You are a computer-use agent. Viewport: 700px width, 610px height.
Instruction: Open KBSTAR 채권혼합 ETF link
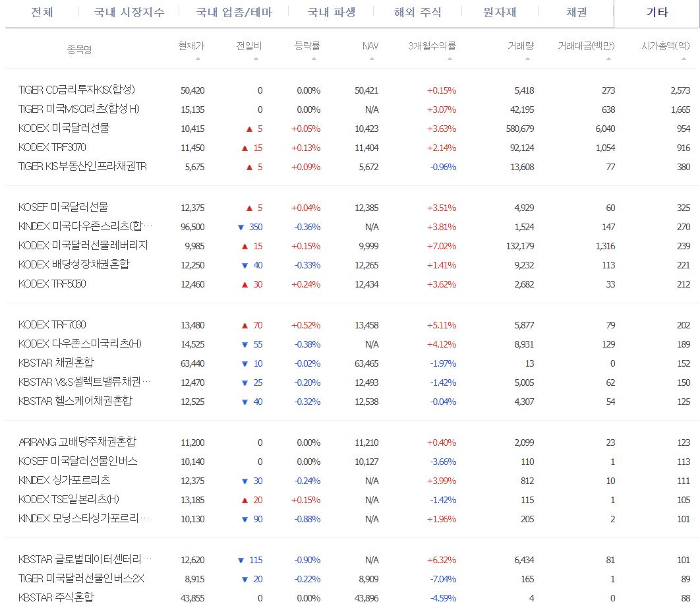[56, 363]
